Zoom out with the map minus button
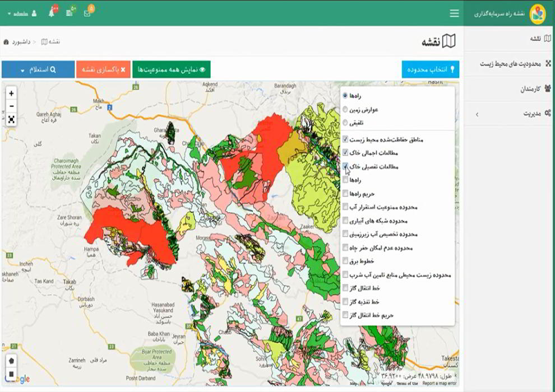Viewport: 555px width, 392px height. [11, 106]
